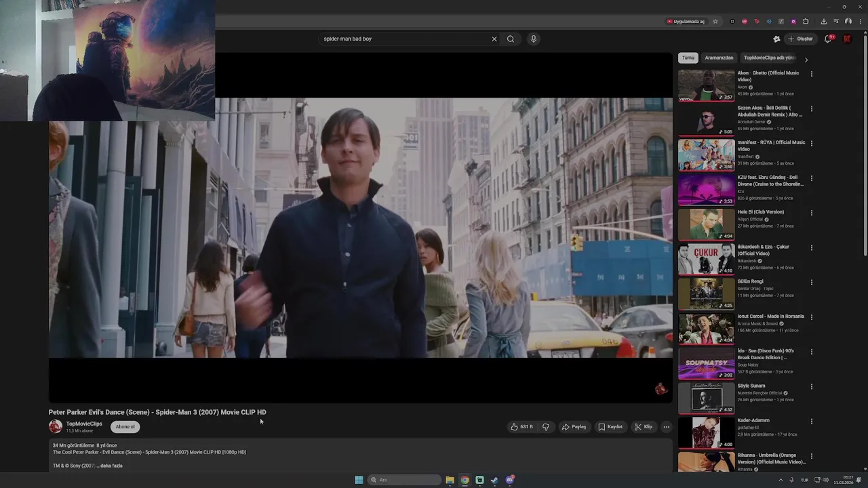Viewport: 868px width, 488px height.
Task: Open options for manifest - RÜYA video
Action: click(x=812, y=143)
